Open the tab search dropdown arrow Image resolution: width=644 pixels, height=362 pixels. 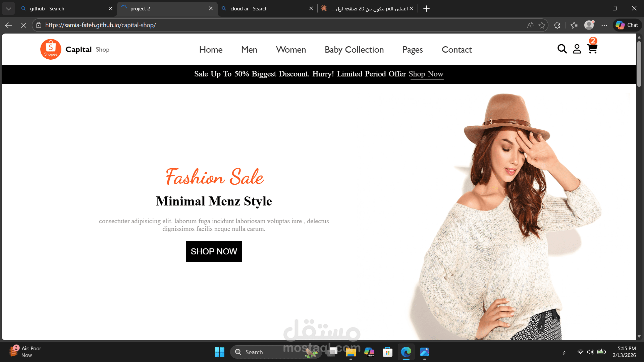(x=8, y=8)
